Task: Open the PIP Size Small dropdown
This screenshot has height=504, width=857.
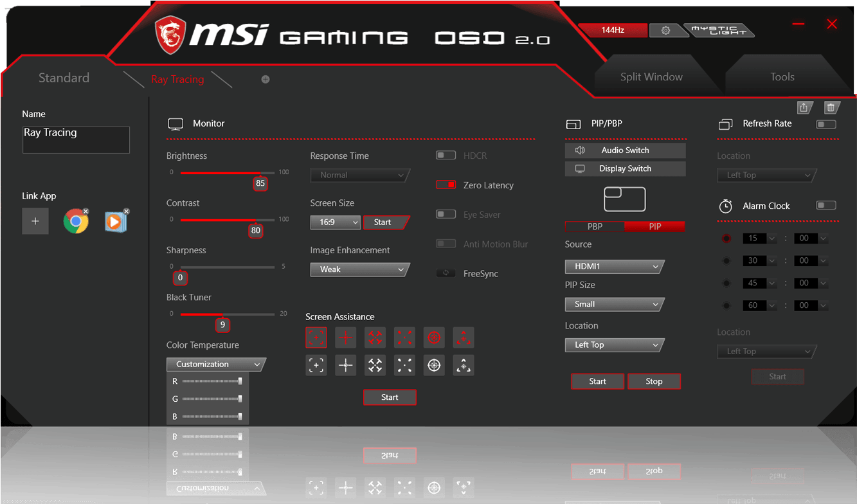Action: (x=615, y=304)
